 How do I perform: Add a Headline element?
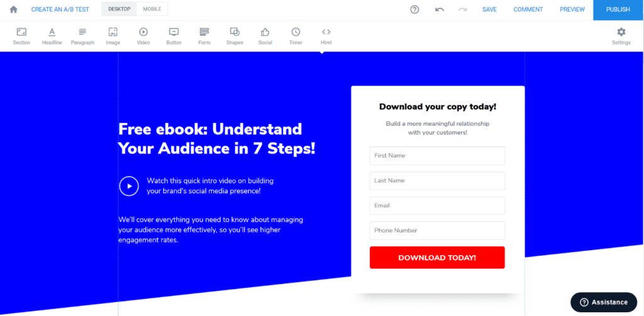click(x=52, y=36)
